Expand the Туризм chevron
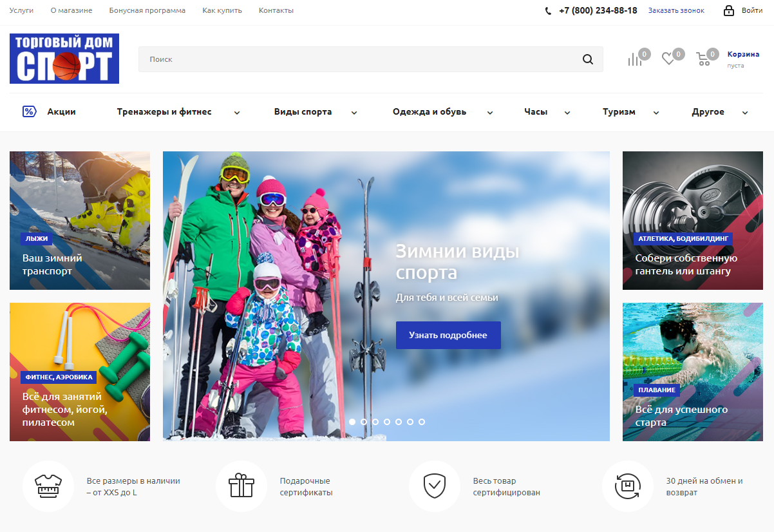774x532 pixels. tap(656, 113)
